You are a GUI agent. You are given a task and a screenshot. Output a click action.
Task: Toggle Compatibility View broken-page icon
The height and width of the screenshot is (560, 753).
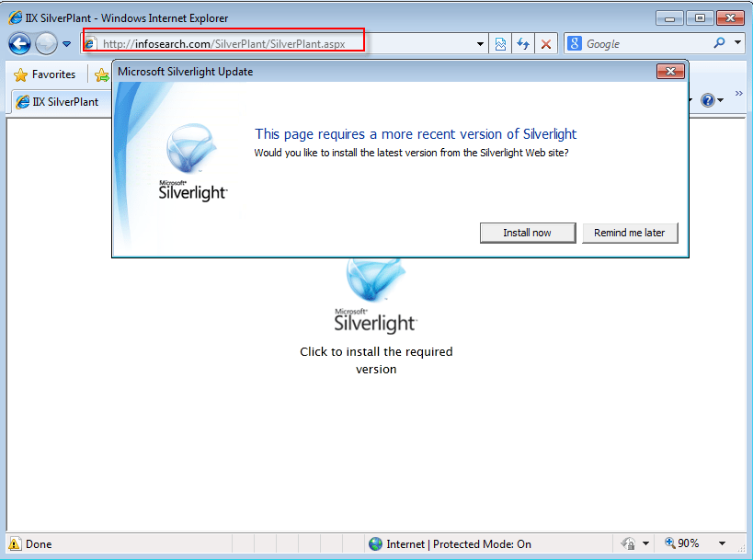click(500, 44)
